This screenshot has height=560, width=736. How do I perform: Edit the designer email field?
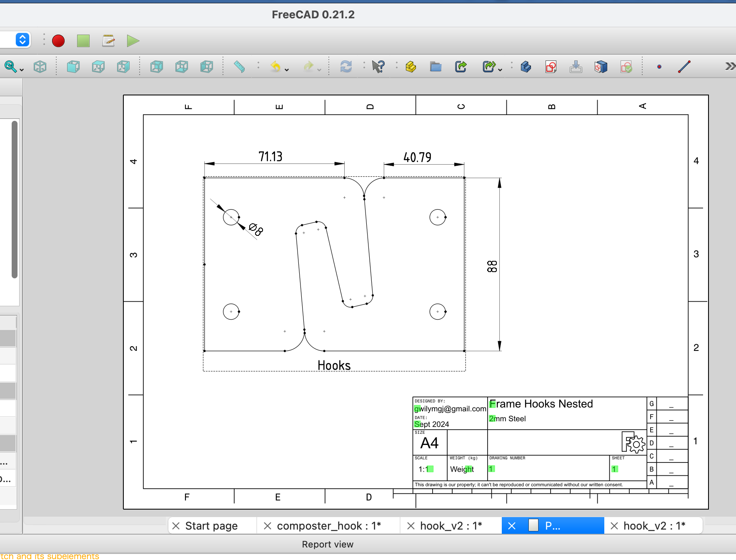point(450,409)
